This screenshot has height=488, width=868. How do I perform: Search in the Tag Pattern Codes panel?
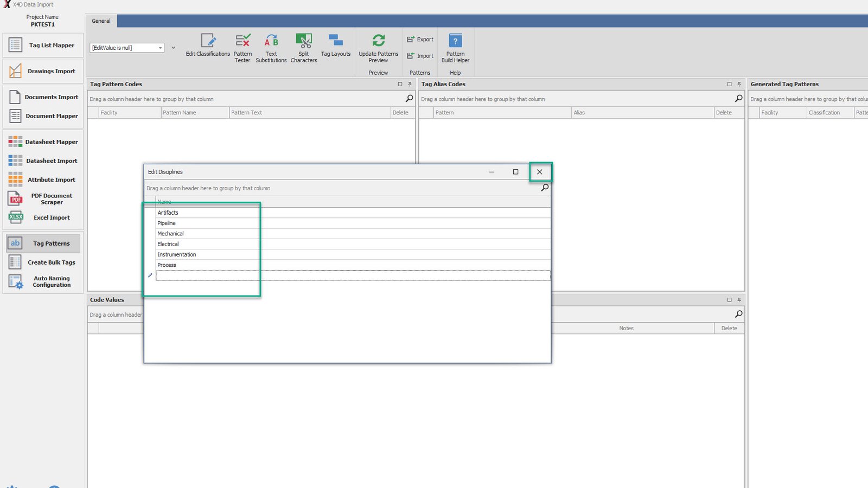pos(409,99)
